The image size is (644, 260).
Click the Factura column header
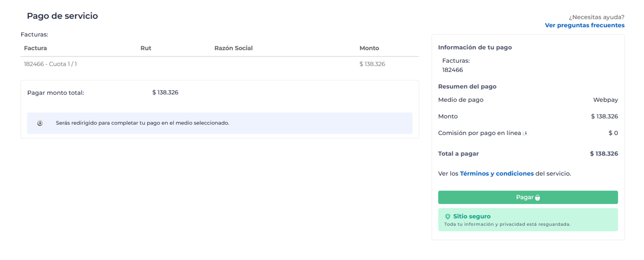[35, 48]
